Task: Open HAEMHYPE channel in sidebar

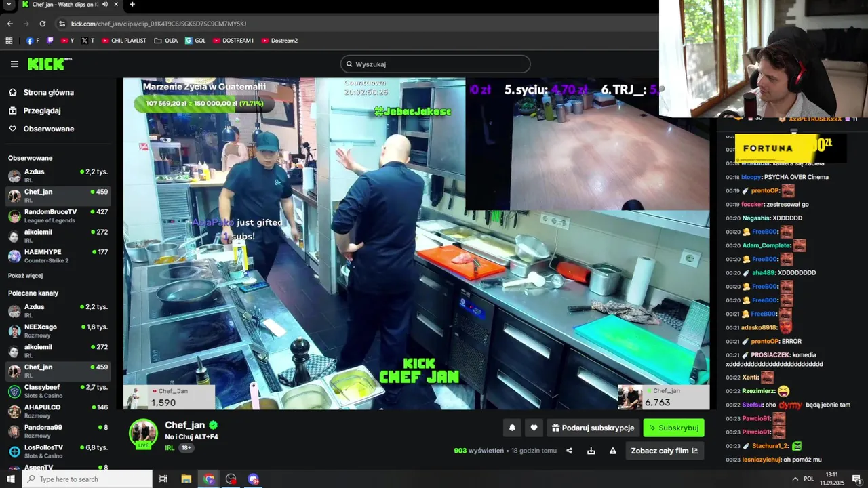Action: (x=58, y=256)
